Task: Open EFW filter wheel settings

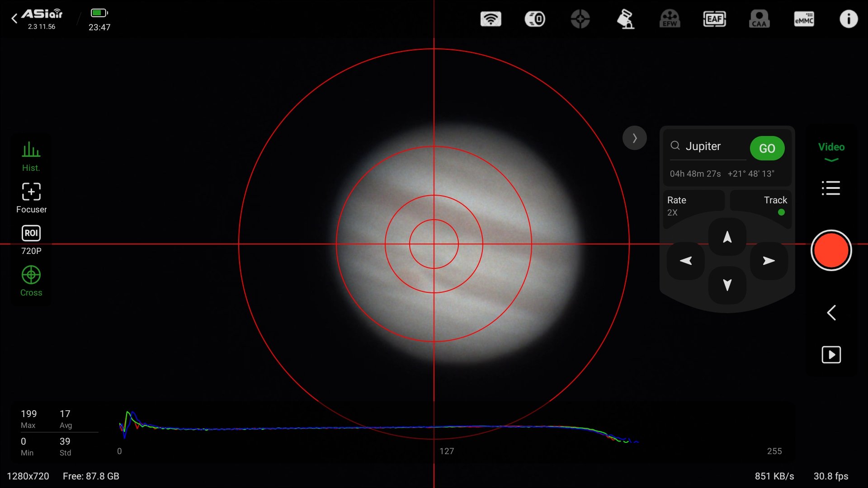Action: pyautogui.click(x=670, y=19)
